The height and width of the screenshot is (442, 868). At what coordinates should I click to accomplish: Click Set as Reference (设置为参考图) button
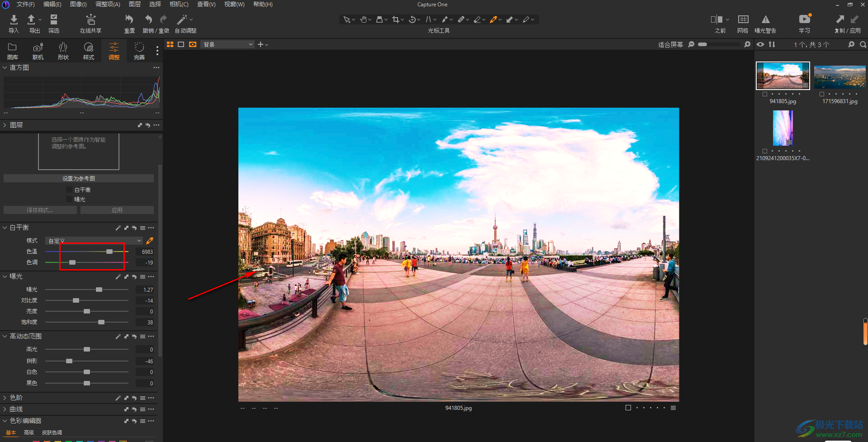pos(79,179)
